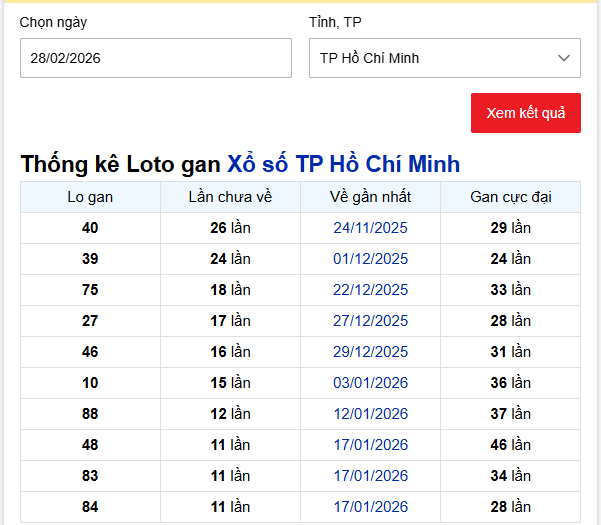The height and width of the screenshot is (525, 601).
Task: Select the 22/12/2025 result link
Action: tap(370, 290)
